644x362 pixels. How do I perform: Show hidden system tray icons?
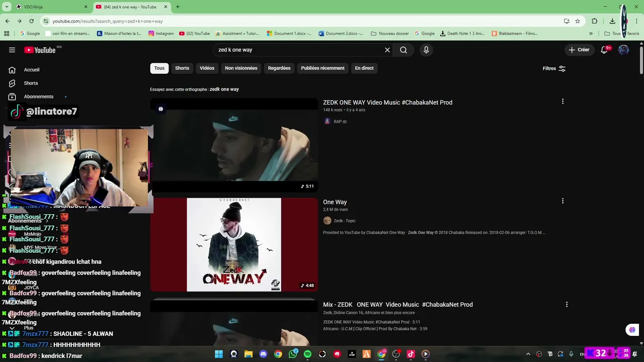(x=528, y=354)
